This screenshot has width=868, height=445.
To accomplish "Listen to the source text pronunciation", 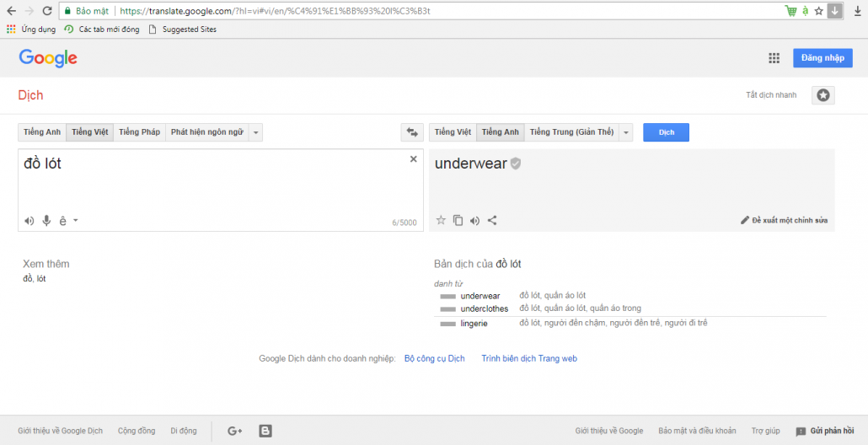I will coord(29,221).
